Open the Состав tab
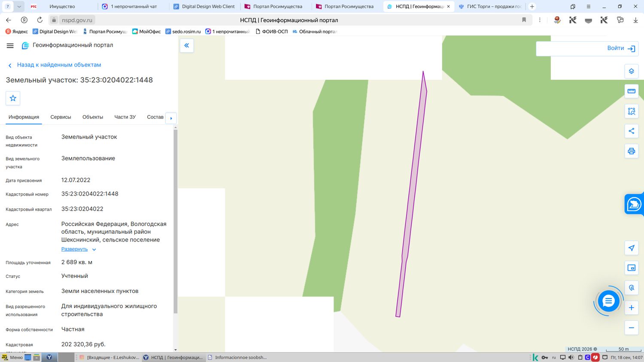 [x=155, y=117]
